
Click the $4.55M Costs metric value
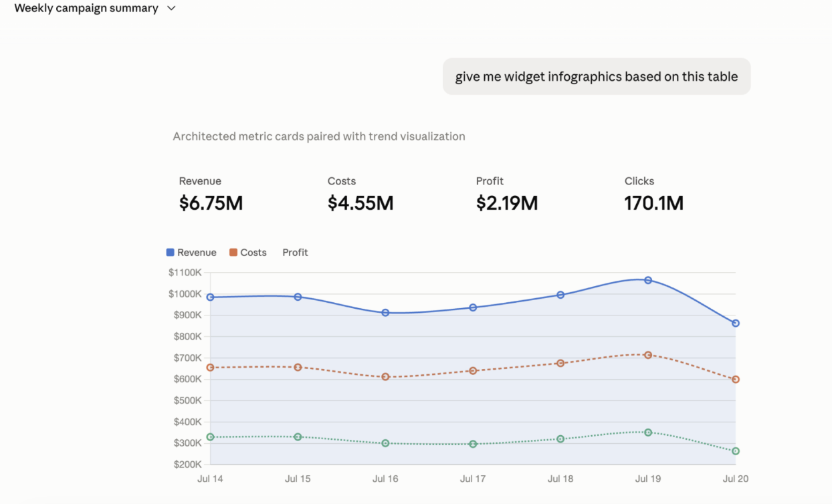pos(360,203)
